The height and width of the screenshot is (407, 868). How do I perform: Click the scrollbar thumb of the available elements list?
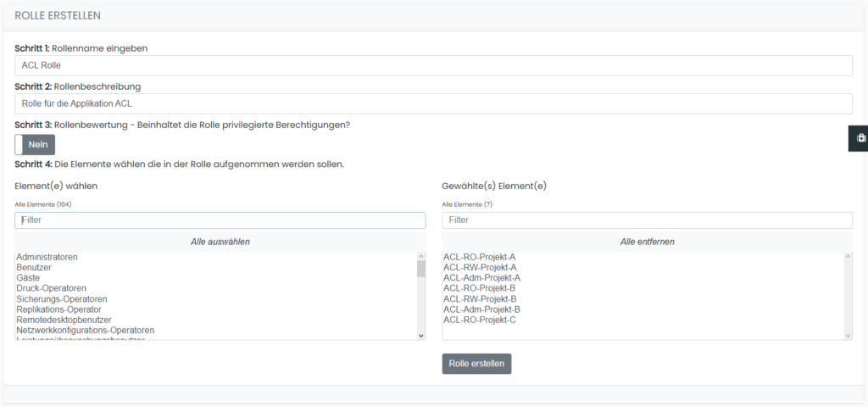[x=420, y=269]
